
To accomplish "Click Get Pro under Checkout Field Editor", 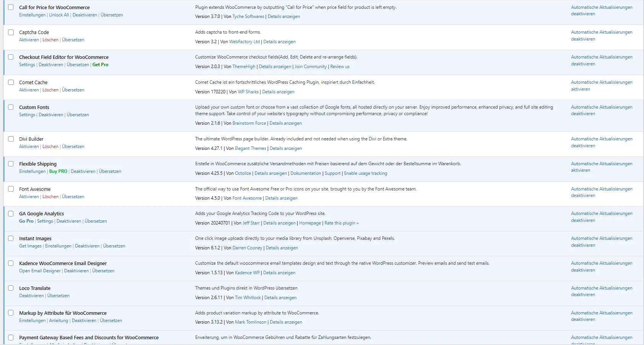I will [100, 65].
